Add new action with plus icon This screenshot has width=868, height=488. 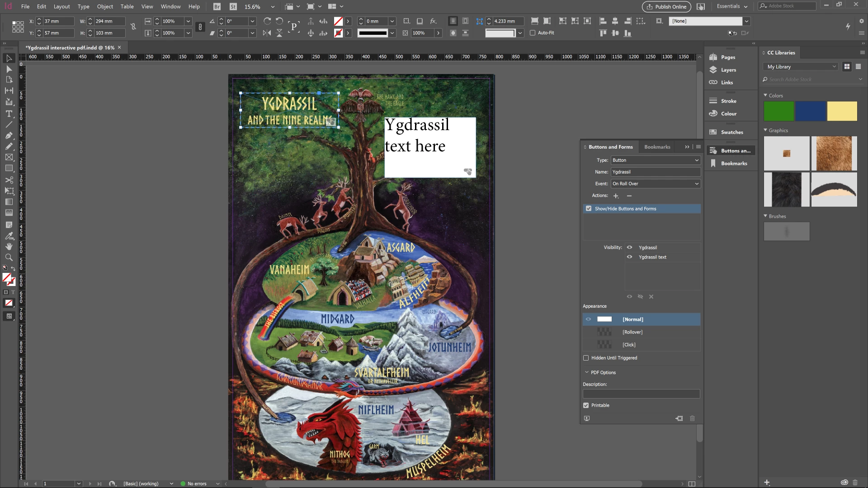616,196
